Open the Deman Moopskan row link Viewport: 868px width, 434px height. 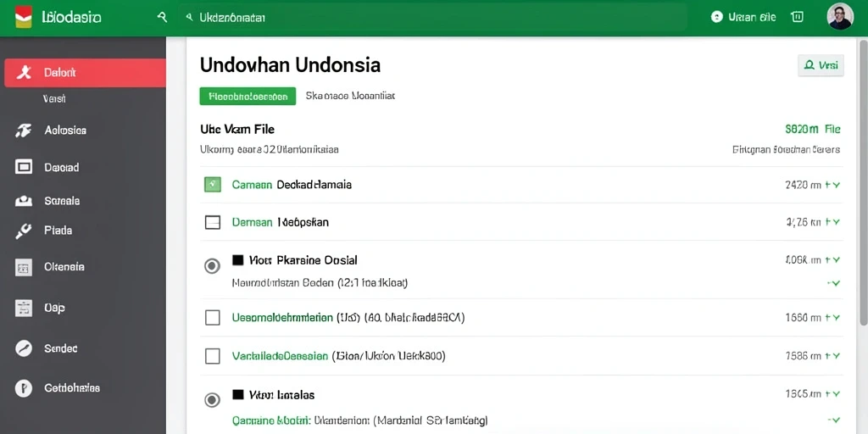pyautogui.click(x=280, y=223)
